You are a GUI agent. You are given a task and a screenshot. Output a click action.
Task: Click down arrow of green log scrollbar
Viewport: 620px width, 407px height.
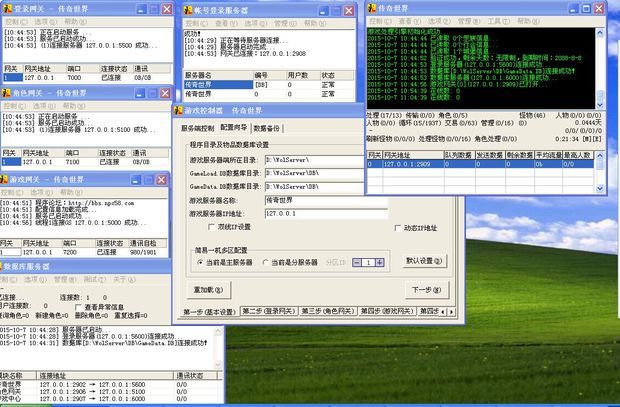pos(600,104)
